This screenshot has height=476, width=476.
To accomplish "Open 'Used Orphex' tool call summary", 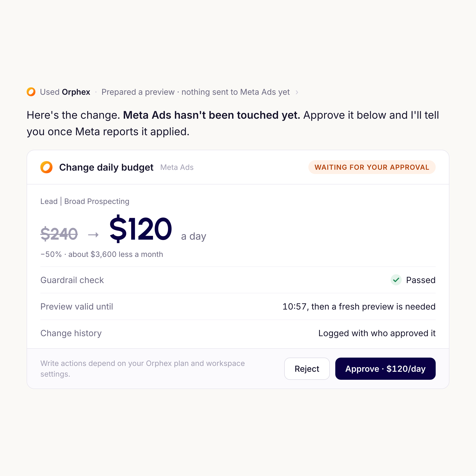I will click(65, 92).
